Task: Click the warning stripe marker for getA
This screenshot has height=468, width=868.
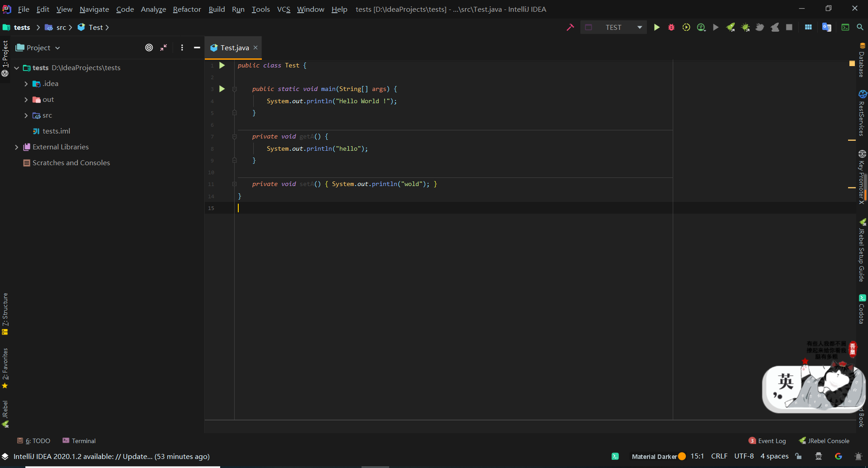Action: [x=852, y=140]
